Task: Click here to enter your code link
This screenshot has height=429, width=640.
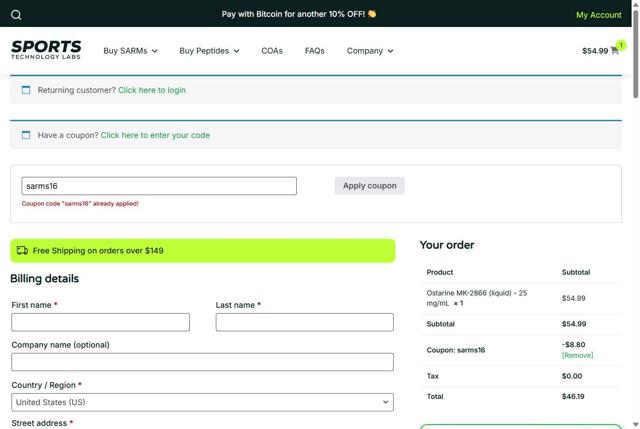Action: pyautogui.click(x=155, y=135)
